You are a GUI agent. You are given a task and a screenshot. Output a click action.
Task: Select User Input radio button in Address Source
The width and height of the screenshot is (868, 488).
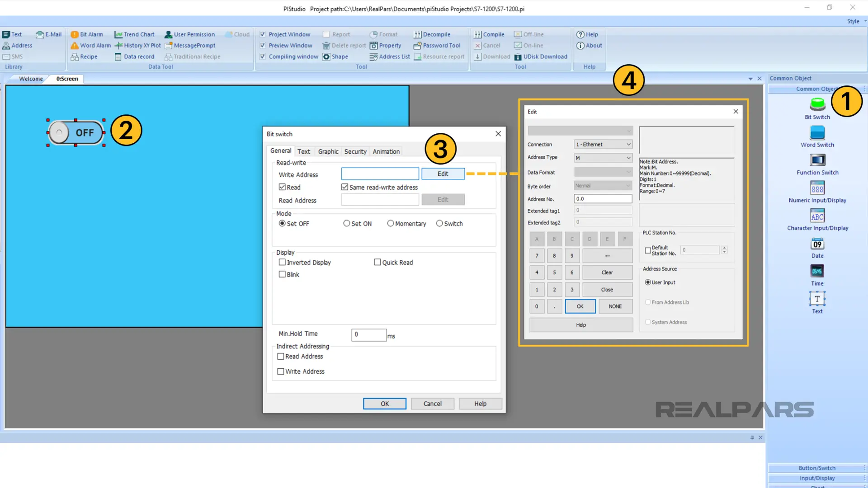pyautogui.click(x=648, y=282)
